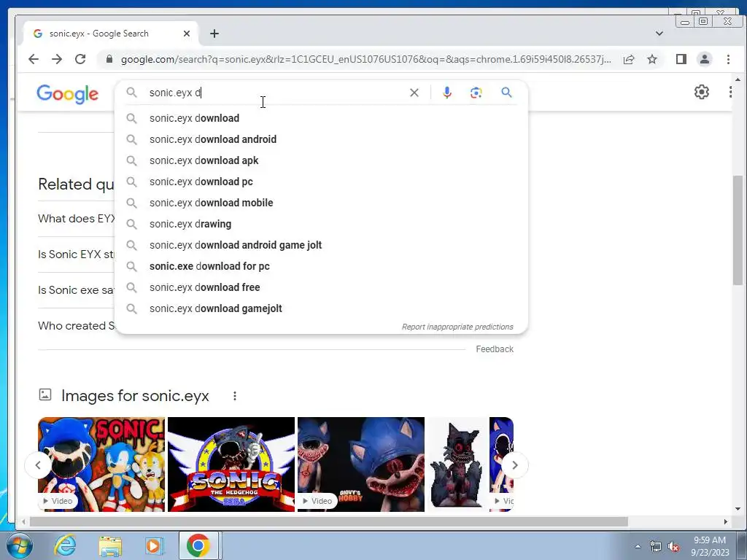747x560 pixels.
Task: Click the Feedback link
Action: (x=495, y=349)
